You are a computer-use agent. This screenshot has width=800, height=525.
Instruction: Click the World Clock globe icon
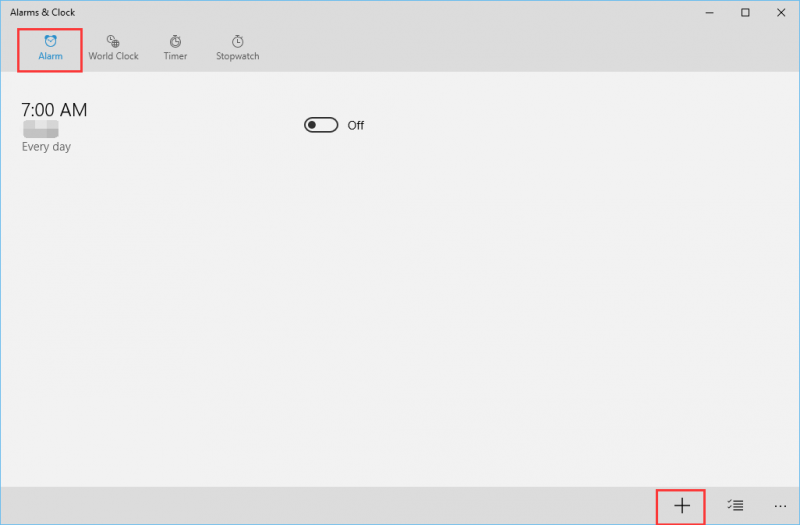pyautogui.click(x=113, y=41)
